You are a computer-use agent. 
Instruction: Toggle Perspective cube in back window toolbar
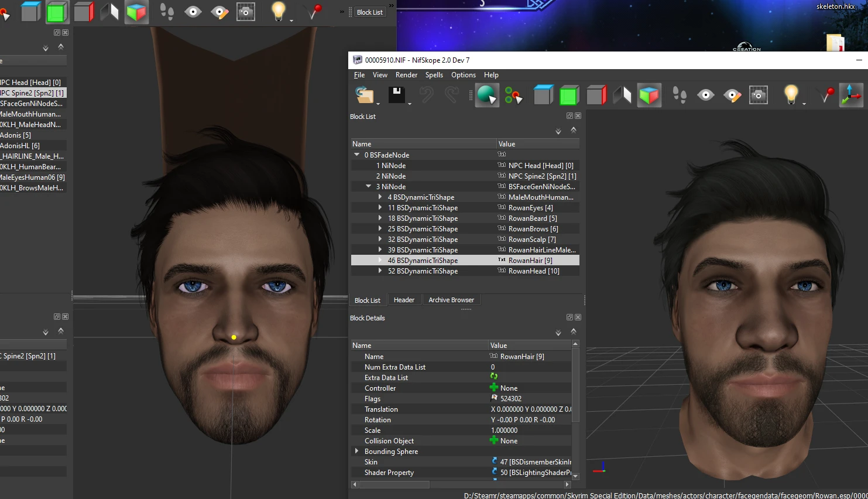136,11
